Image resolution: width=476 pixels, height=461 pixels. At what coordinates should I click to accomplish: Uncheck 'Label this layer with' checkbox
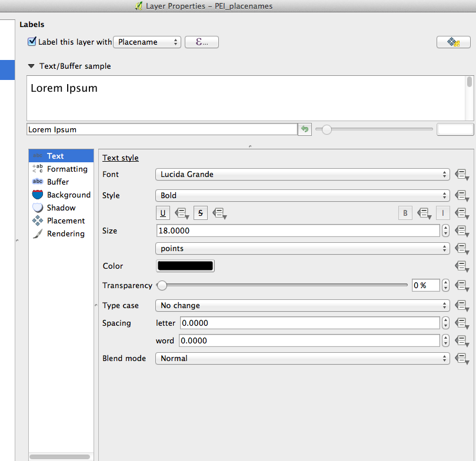coord(32,42)
